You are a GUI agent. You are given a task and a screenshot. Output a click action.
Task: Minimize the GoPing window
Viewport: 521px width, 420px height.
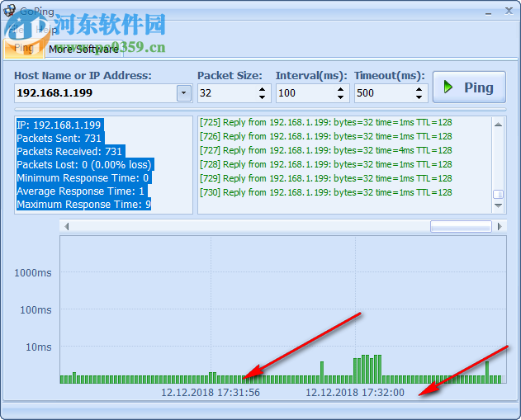pos(488,12)
